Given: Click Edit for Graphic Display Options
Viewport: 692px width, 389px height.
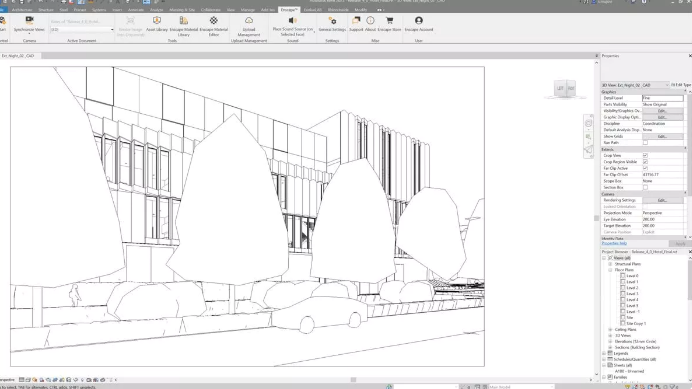Looking at the screenshot, I should click(662, 117).
